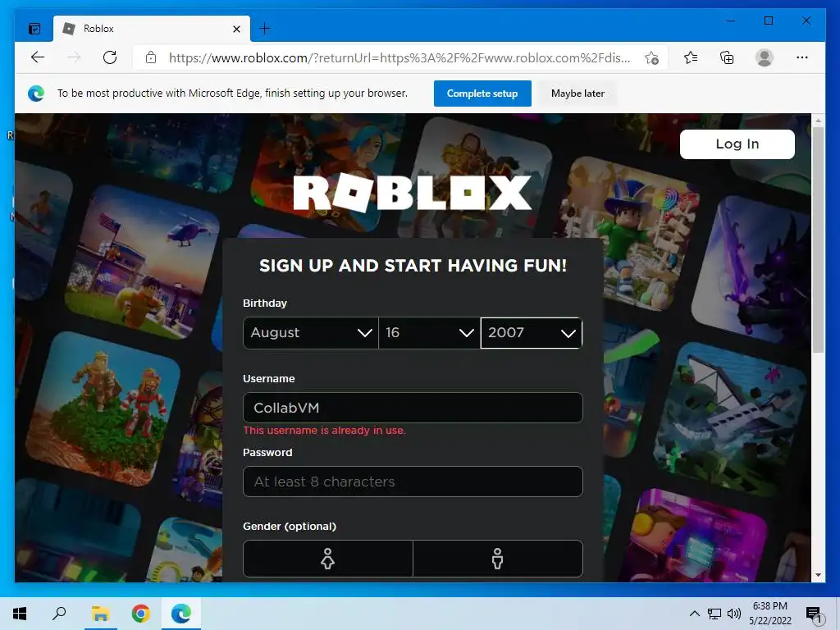Focus the Password field

413,482
